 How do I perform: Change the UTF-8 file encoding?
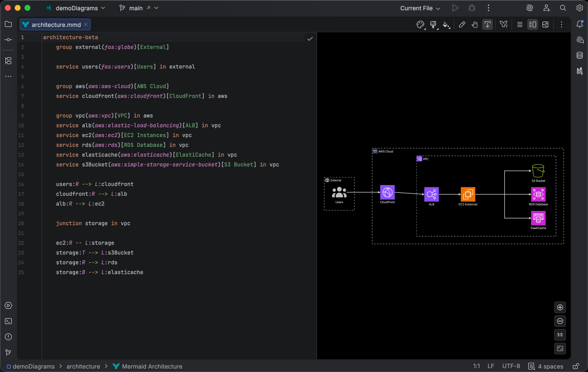(511, 366)
